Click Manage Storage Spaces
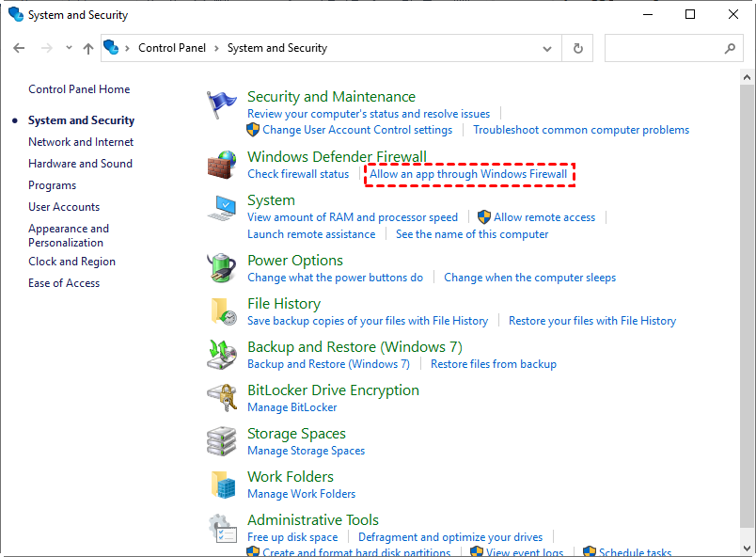756x557 pixels. (x=307, y=451)
